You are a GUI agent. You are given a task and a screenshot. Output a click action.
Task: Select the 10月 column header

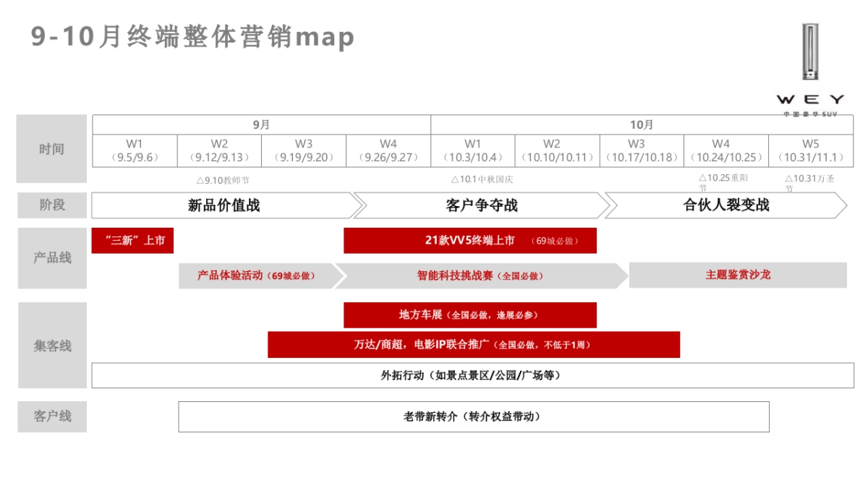[x=640, y=124]
